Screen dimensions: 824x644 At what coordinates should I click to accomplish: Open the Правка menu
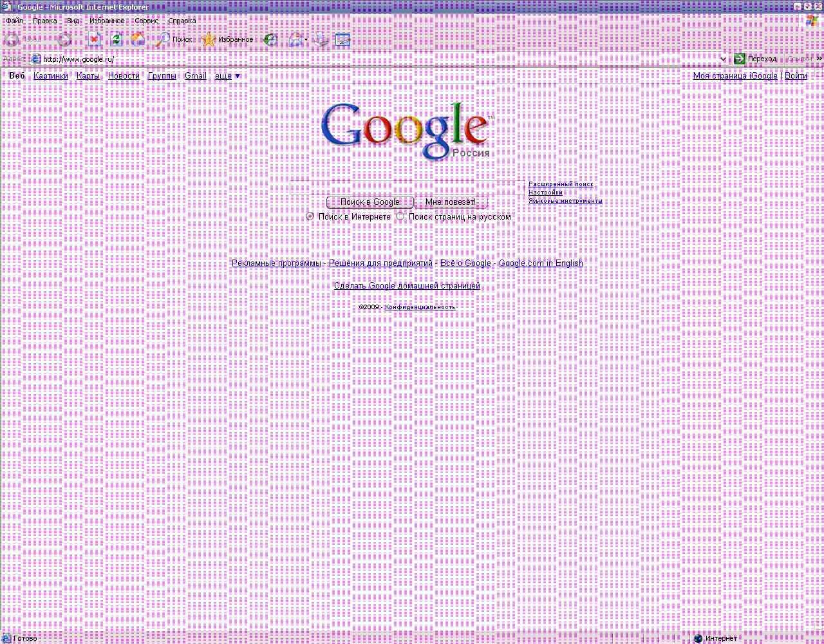45,21
